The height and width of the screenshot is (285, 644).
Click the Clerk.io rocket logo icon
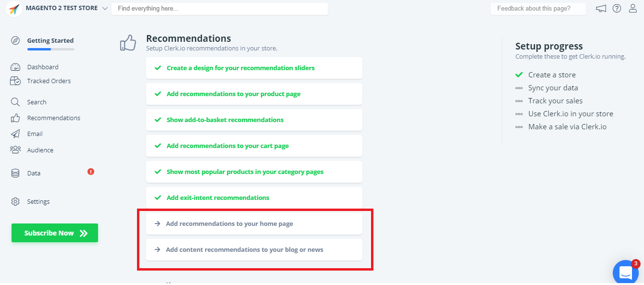click(14, 9)
